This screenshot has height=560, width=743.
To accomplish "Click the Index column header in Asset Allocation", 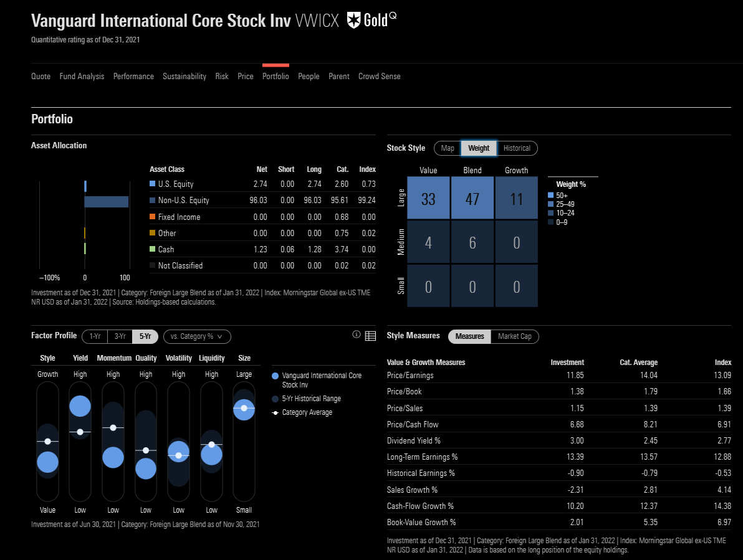I will (367, 169).
